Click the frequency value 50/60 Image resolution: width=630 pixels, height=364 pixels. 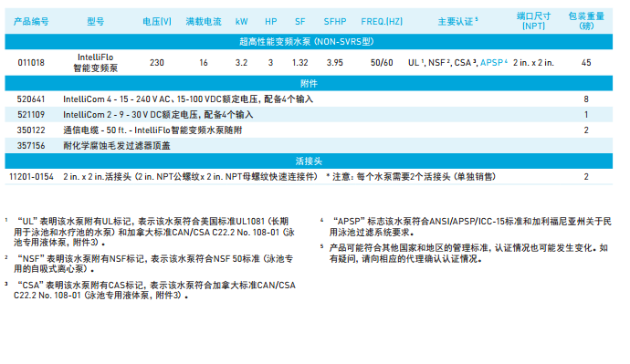click(382, 63)
